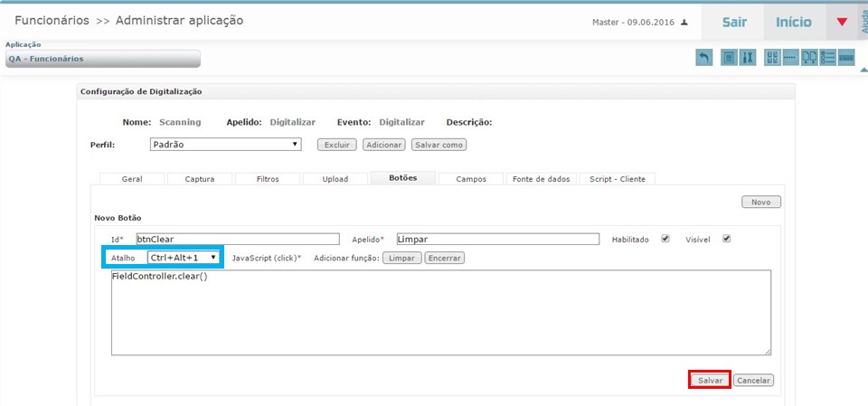
Task: Click the Salvar button
Action: [x=711, y=381]
